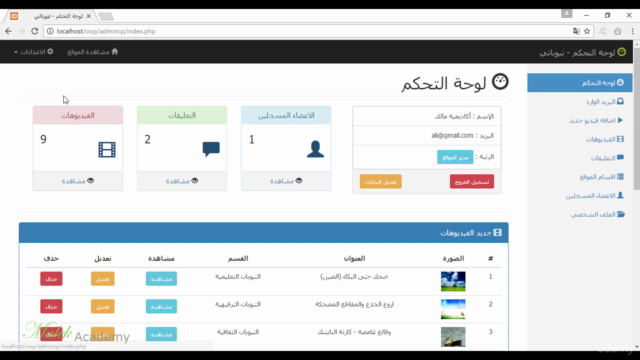Image resolution: width=640 pixels, height=360 pixels.
Task: Click the speech bubble icon in comments card
Action: pyautogui.click(x=211, y=149)
